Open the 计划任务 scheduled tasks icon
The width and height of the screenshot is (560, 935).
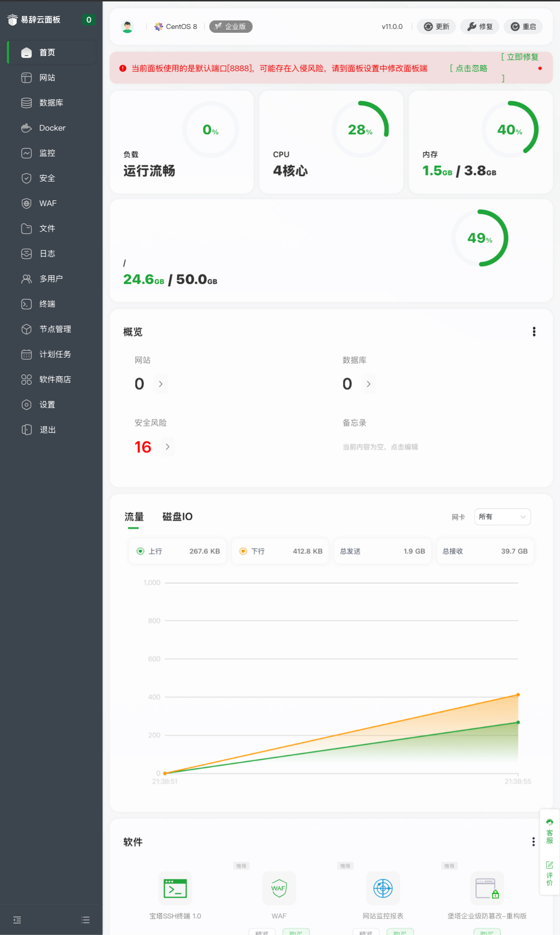click(27, 355)
